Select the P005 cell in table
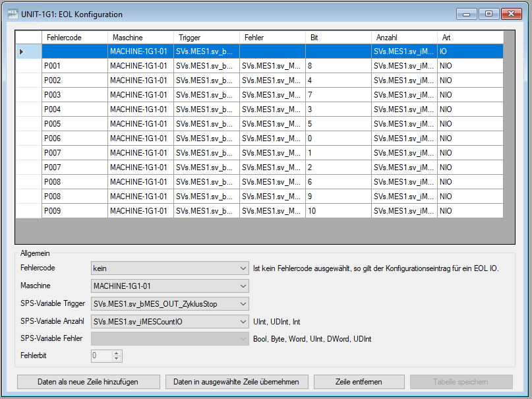532x399 pixels. (x=74, y=124)
